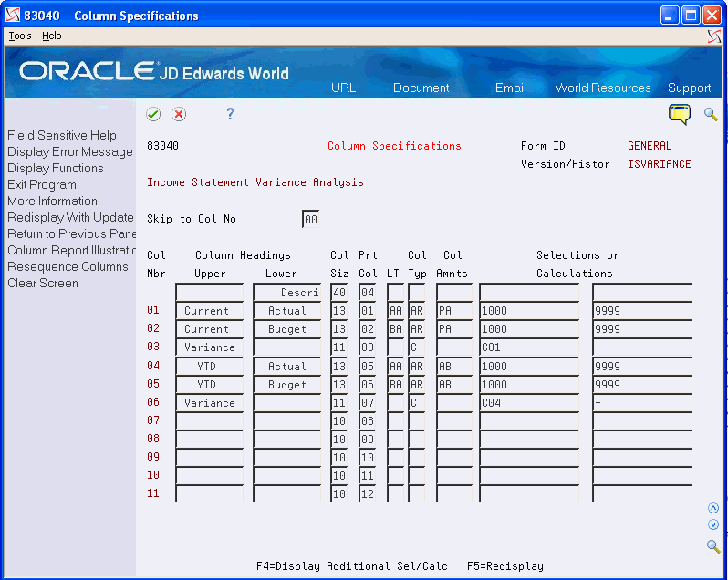Maximize the Column Specifications window
728x580 pixels.
pyautogui.click(x=691, y=16)
